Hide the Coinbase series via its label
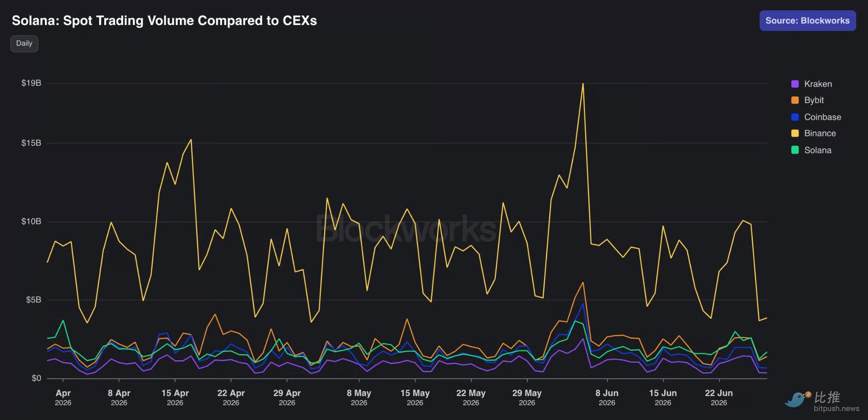The width and height of the screenshot is (868, 420). pos(823,117)
